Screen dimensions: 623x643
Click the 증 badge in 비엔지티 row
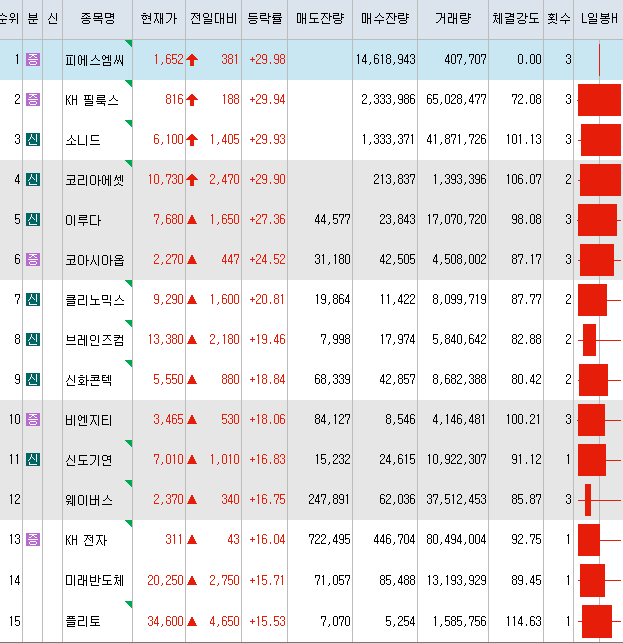click(33, 419)
